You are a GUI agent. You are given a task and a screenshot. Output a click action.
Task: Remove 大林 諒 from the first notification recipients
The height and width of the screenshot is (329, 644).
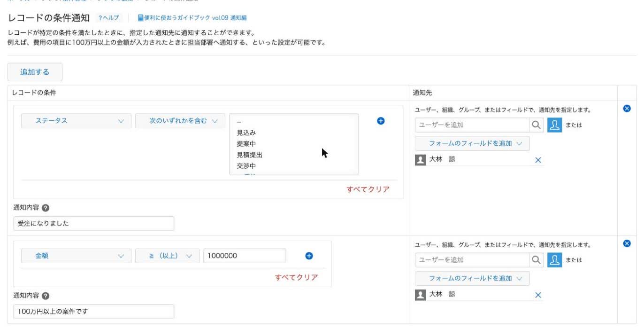tap(538, 160)
